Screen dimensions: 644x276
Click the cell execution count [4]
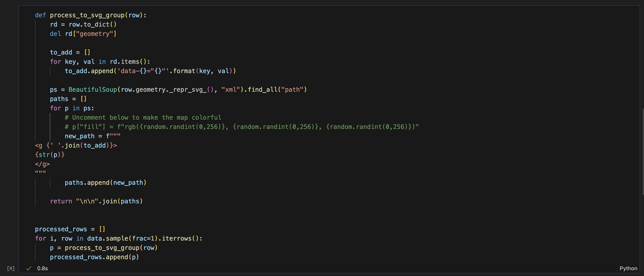pos(11,268)
